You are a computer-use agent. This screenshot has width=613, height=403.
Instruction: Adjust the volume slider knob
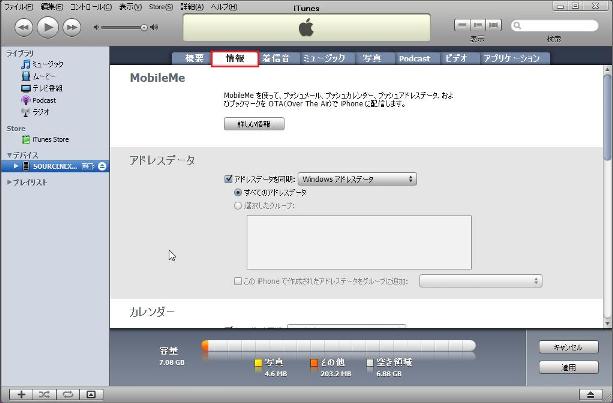(x=144, y=27)
